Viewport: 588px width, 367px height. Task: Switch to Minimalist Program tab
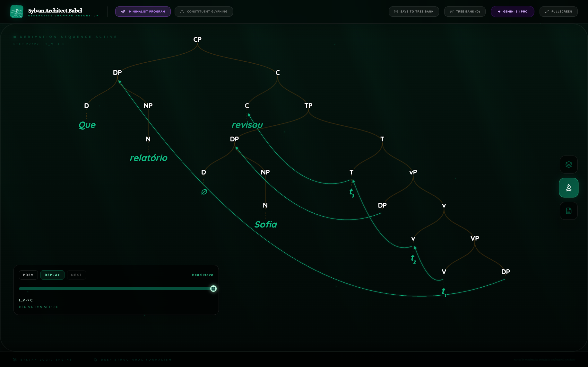(143, 12)
